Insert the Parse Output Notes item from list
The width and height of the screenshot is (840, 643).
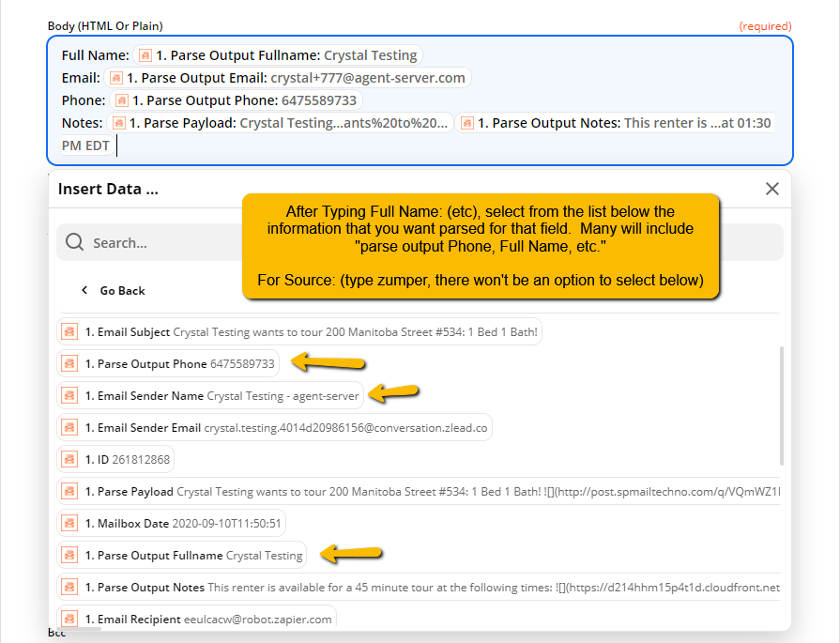419,587
